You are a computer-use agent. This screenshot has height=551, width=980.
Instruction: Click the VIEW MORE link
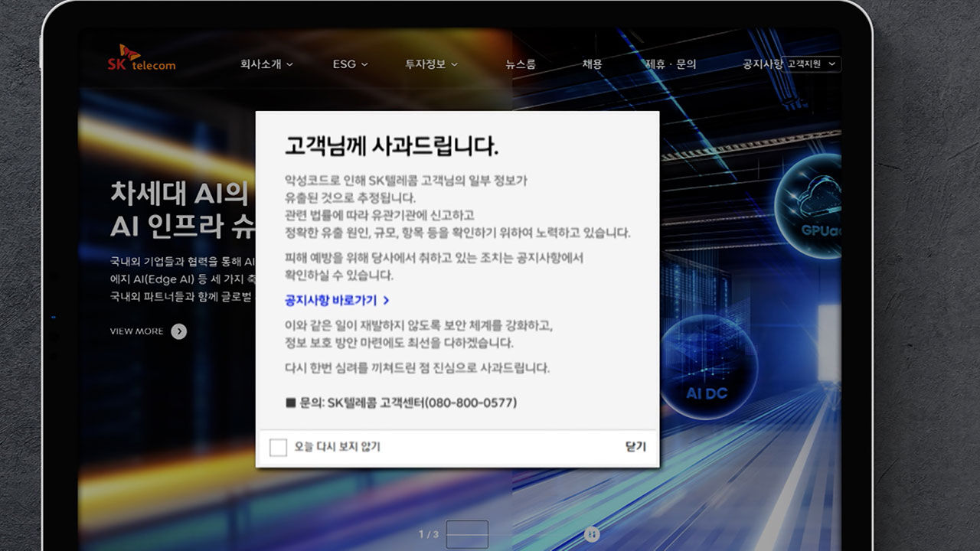point(136,331)
